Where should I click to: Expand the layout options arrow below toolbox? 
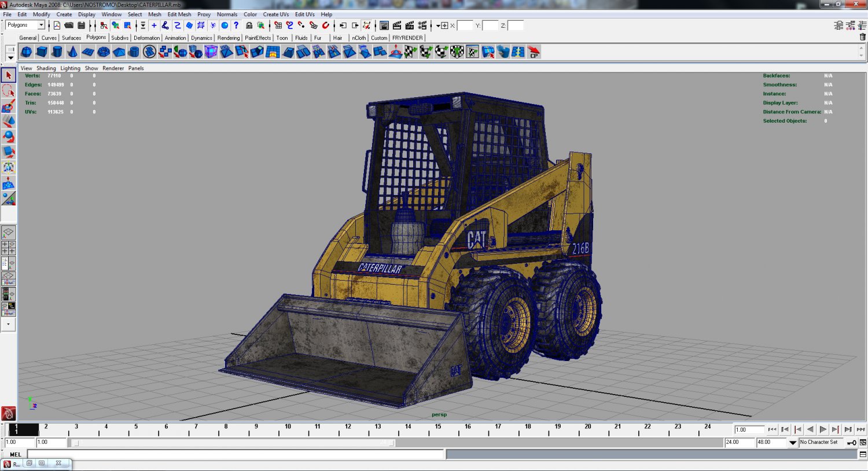[x=8, y=324]
